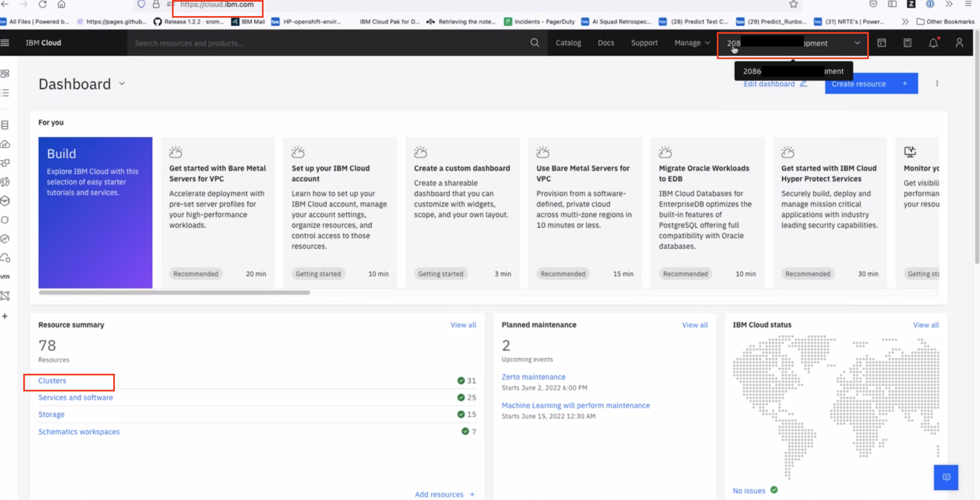Open the Release 1.2.2 GitHub bookmark
Image resolution: width=980 pixels, height=500 pixels.
click(x=189, y=22)
